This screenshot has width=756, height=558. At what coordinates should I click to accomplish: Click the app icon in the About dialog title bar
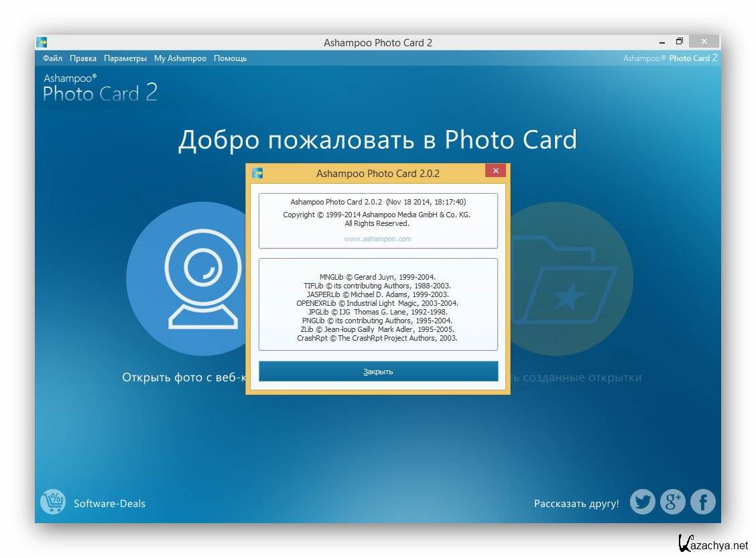[x=257, y=173]
